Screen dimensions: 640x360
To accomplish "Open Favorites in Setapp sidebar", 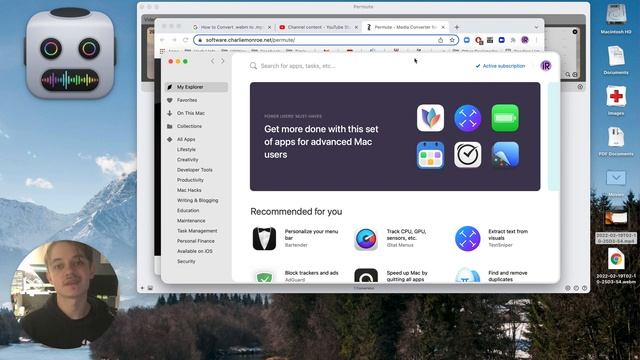I will tap(187, 100).
